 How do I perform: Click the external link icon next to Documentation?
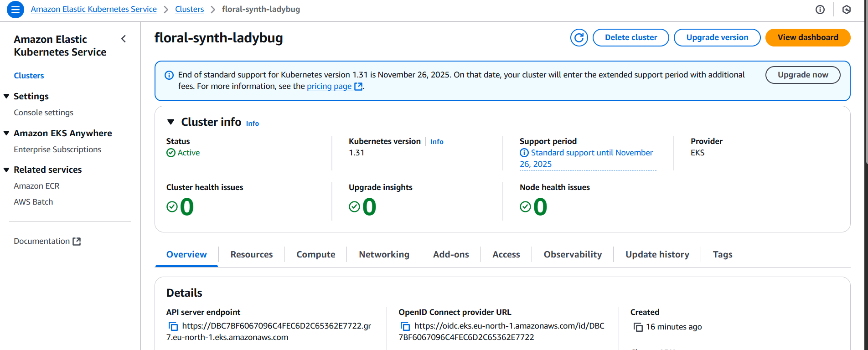[x=77, y=242]
